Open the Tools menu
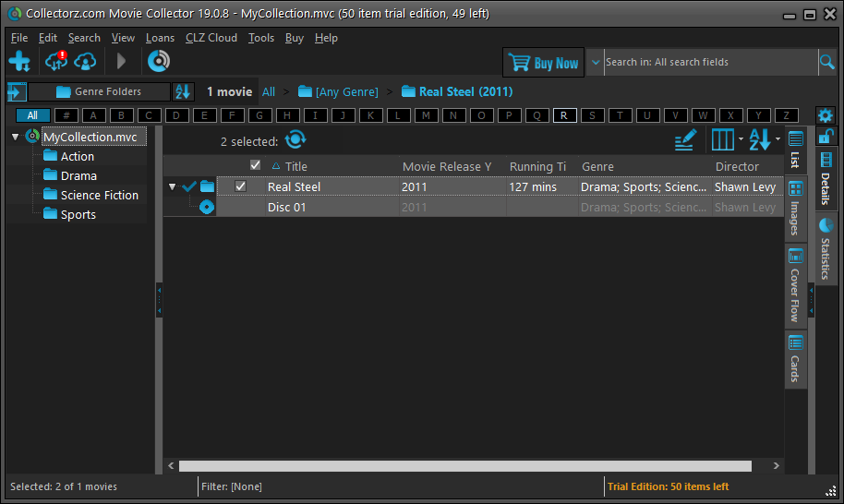Image resolution: width=844 pixels, height=504 pixels. pyautogui.click(x=261, y=38)
